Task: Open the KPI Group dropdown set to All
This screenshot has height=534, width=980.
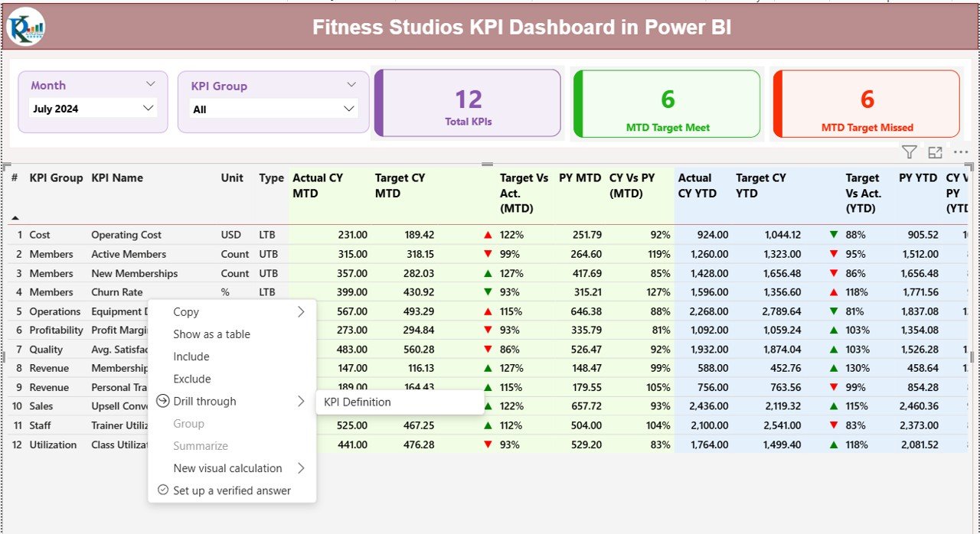Action: click(273, 108)
